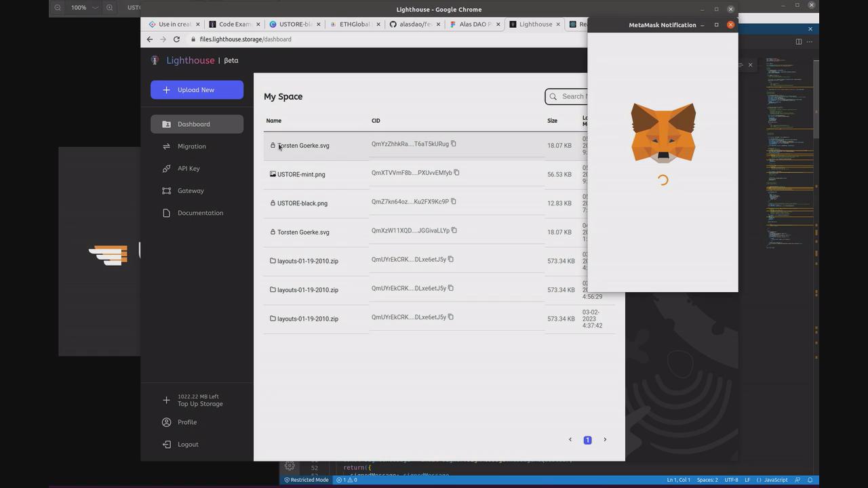Click the Lighthouse logo icon
Screen dimensions: 868x488
click(155, 60)
